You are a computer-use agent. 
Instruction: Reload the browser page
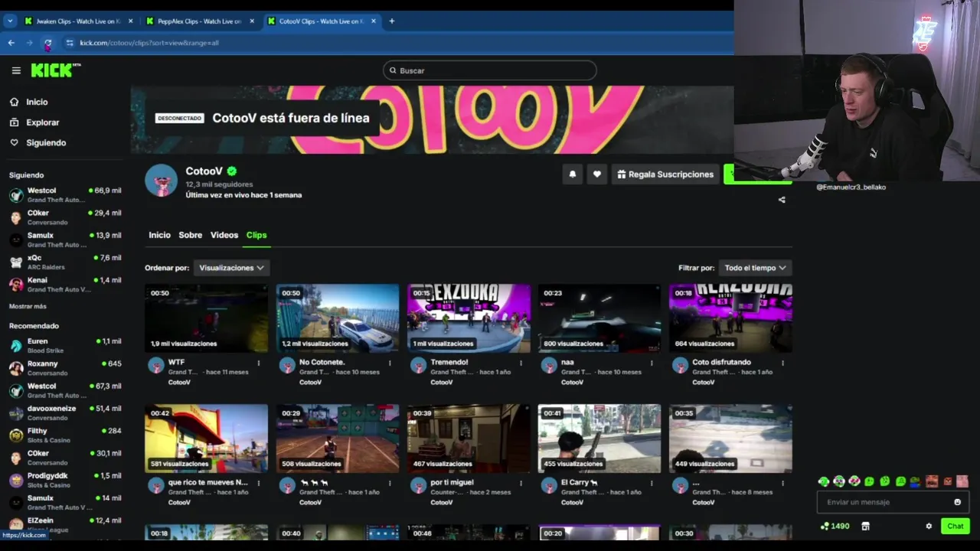47,43
